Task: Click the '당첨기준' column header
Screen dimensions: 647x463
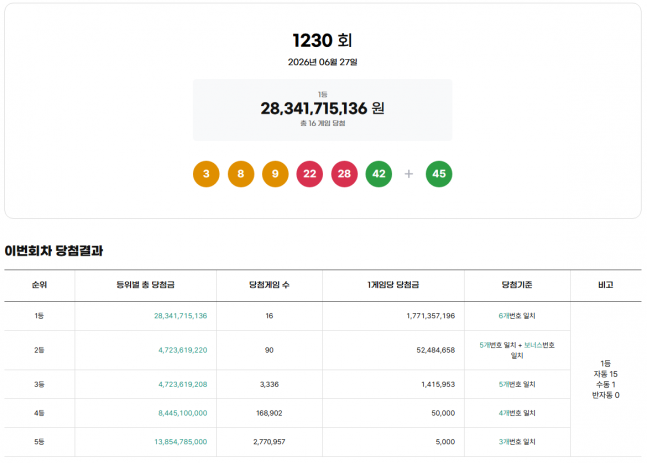Action: (x=517, y=285)
